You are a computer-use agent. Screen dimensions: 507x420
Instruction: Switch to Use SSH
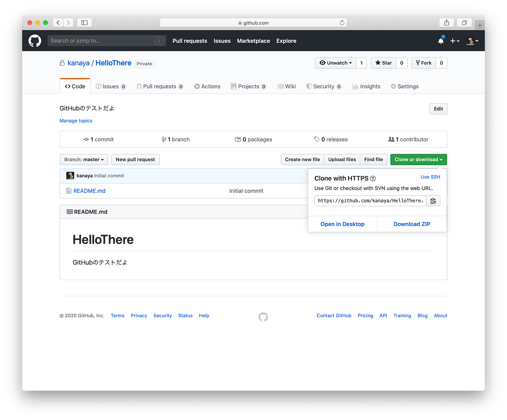pyautogui.click(x=430, y=177)
